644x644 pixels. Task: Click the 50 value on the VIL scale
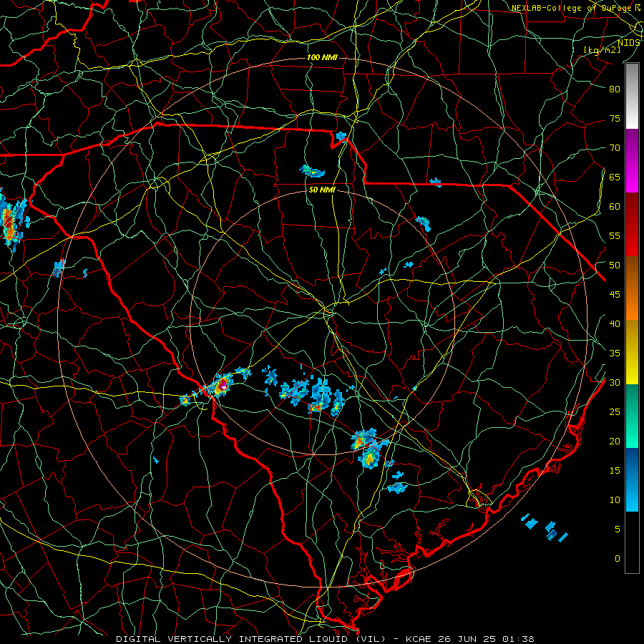(615, 265)
